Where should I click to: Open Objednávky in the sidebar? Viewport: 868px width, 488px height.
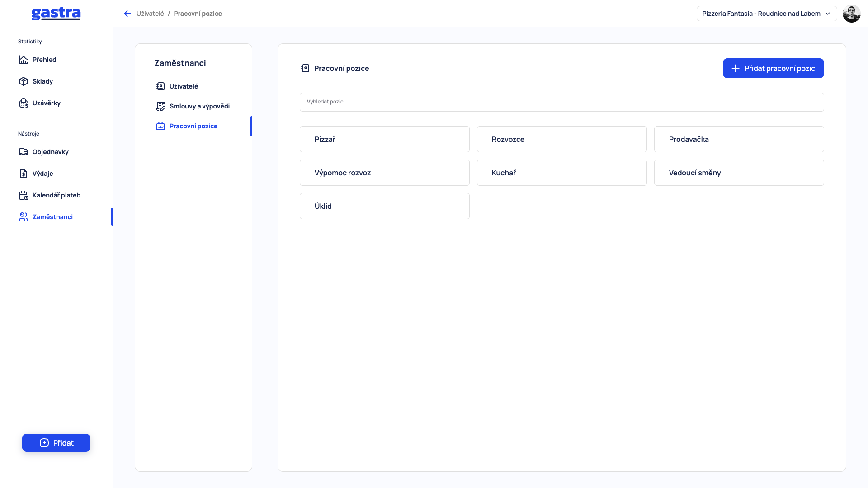(x=50, y=152)
